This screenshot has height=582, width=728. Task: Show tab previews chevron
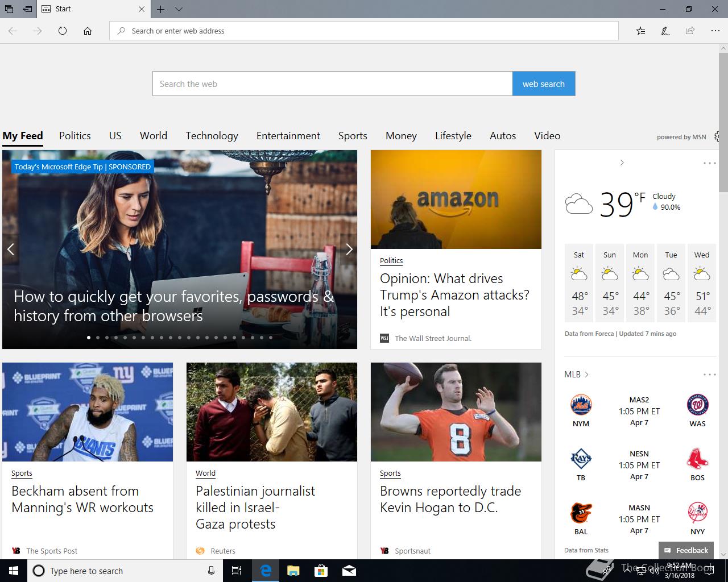pyautogui.click(x=179, y=9)
